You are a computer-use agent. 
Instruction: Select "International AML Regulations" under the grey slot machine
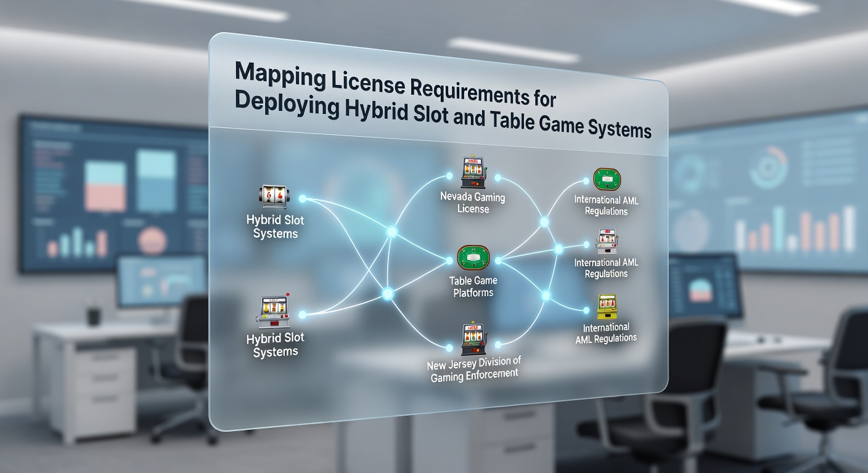pos(606,268)
